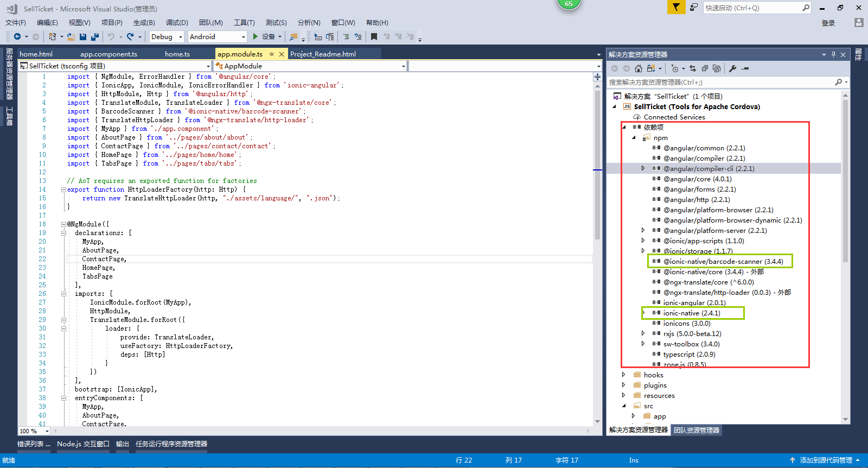Click the Undo arrow icon
This screenshot has height=468, width=868.
coord(111,36)
